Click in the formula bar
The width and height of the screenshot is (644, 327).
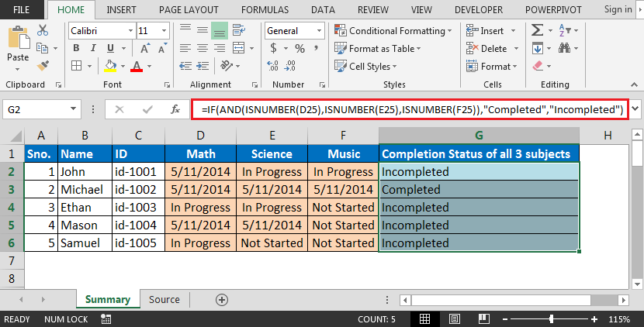point(410,109)
